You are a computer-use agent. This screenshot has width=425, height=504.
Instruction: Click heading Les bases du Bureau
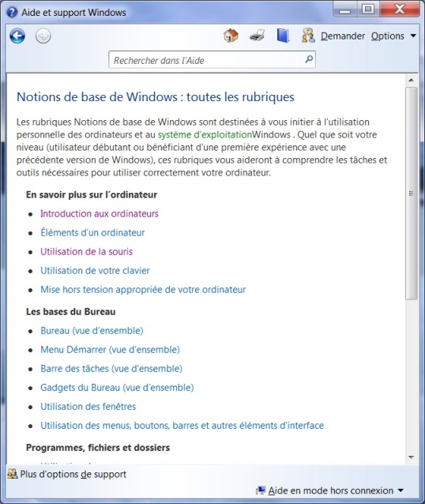pos(71,312)
